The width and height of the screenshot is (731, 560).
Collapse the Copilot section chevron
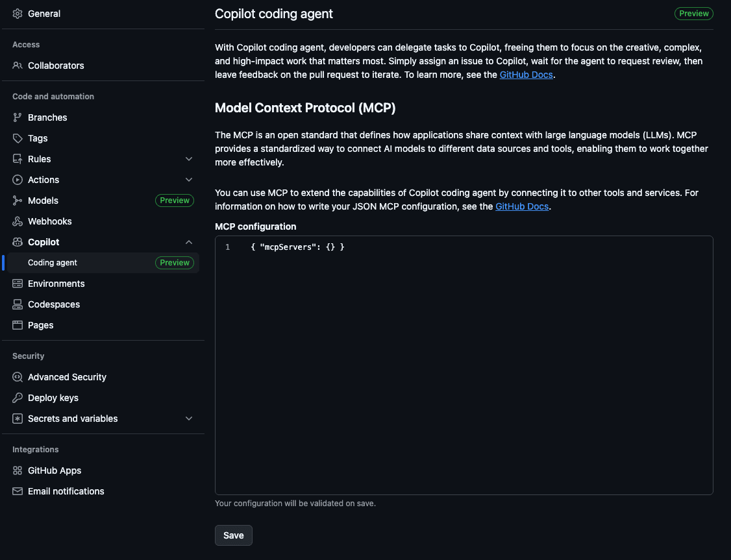[189, 242]
